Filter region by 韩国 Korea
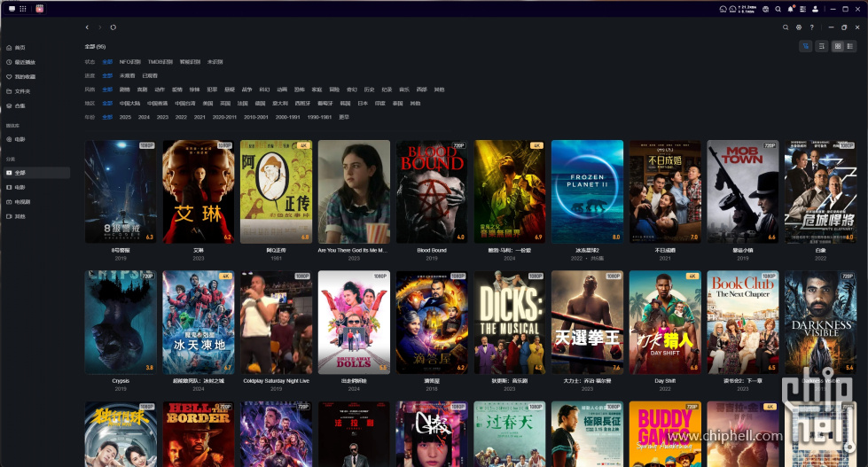The height and width of the screenshot is (467, 868). 345,104
